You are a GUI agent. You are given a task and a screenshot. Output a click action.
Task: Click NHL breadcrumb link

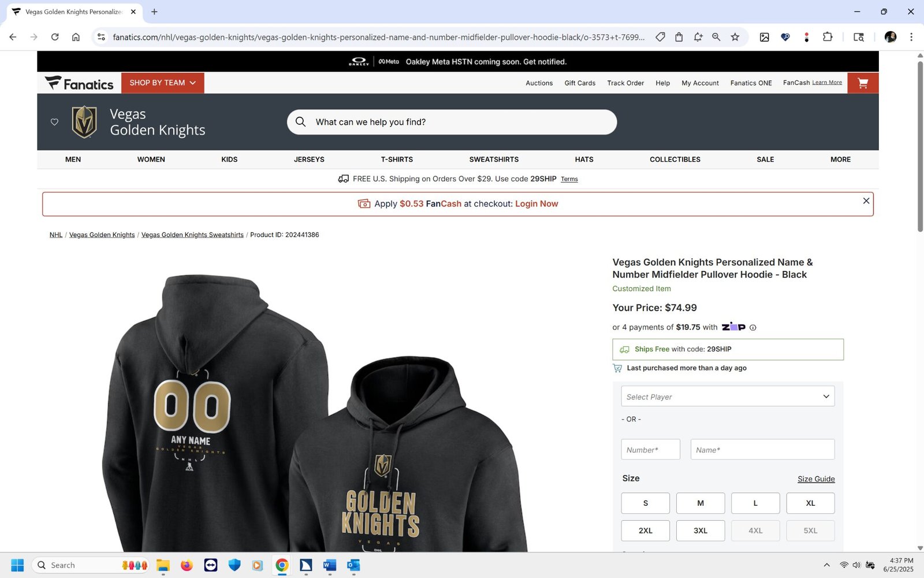point(56,235)
